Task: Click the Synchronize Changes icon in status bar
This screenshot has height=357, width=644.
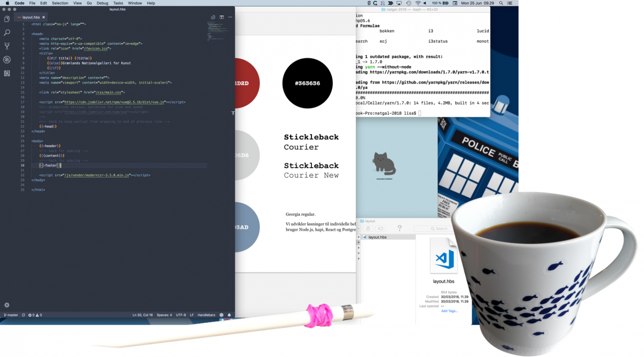Action: coord(23,315)
